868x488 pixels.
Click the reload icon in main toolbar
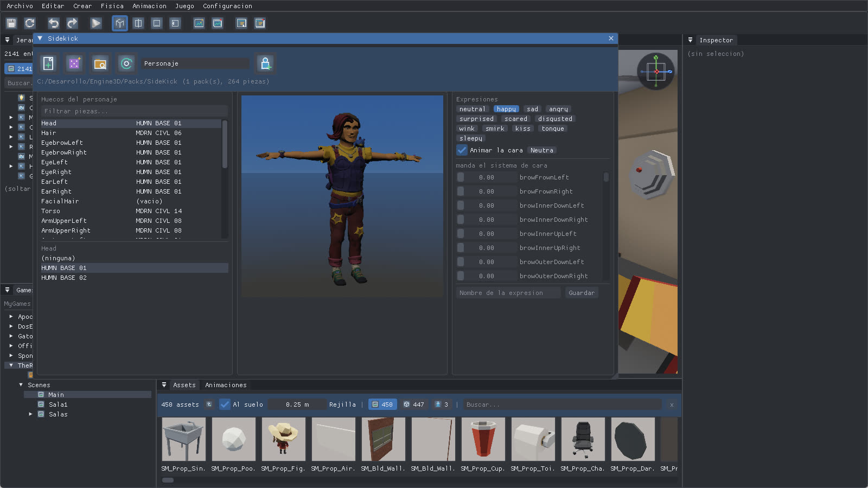tap(30, 23)
